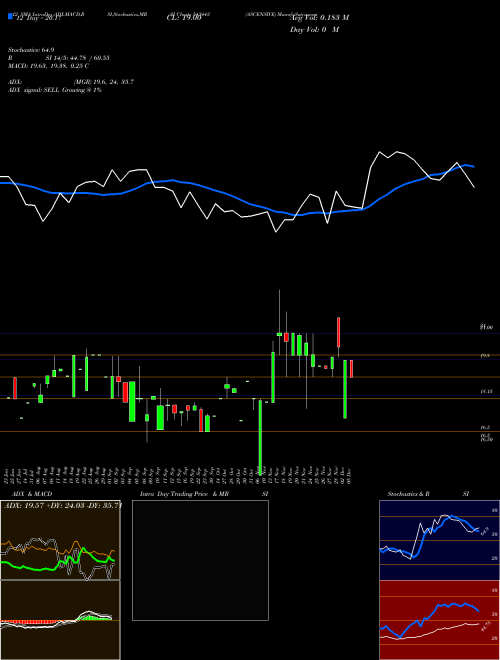Viewport: 500px width, 660px height.
Task: Click the 16.5 price axis label
Action: coord(485,427)
